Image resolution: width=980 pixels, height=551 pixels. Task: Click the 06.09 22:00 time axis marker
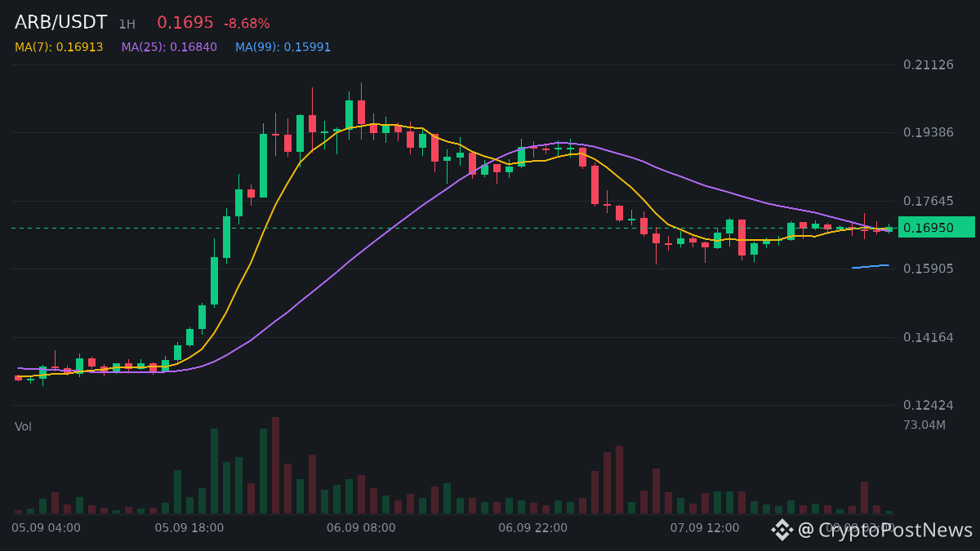533,528
